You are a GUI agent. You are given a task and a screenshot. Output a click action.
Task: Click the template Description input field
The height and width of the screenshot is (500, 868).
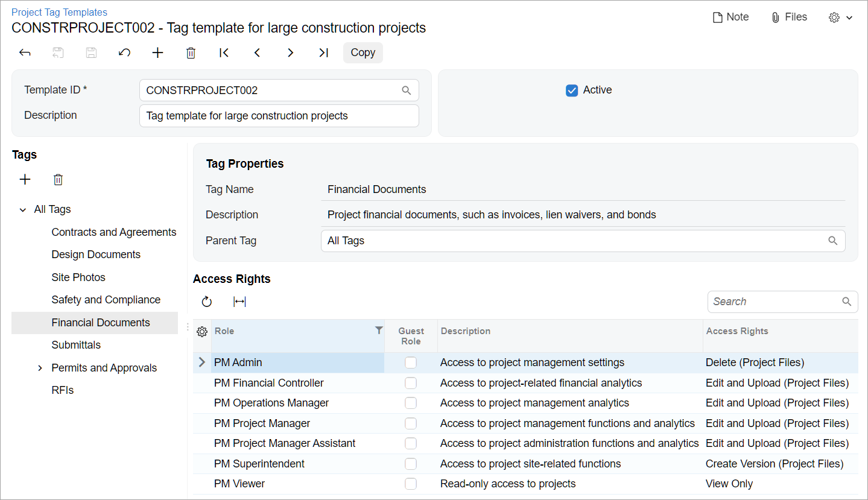click(279, 116)
